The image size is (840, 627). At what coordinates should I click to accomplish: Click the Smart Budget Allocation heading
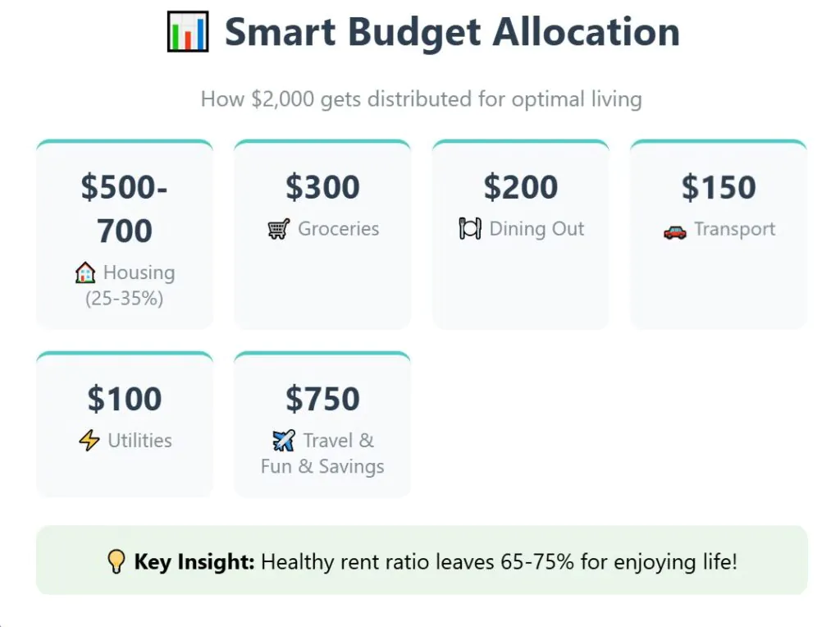click(452, 33)
